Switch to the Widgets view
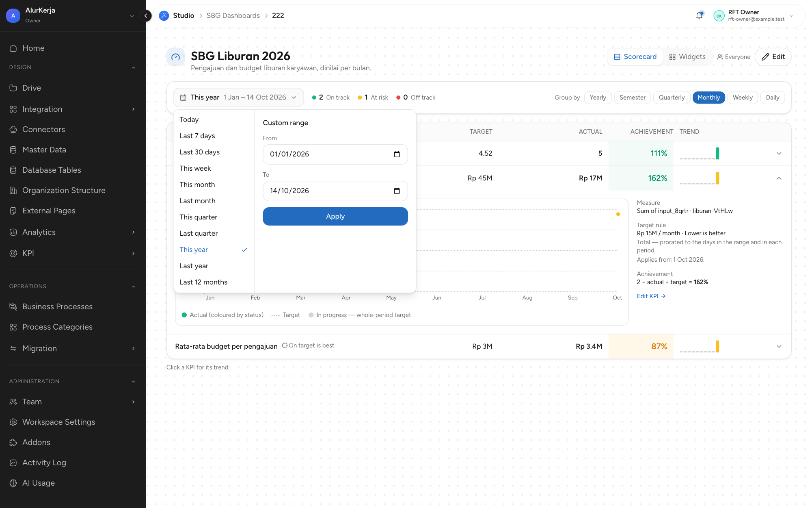 click(x=687, y=57)
